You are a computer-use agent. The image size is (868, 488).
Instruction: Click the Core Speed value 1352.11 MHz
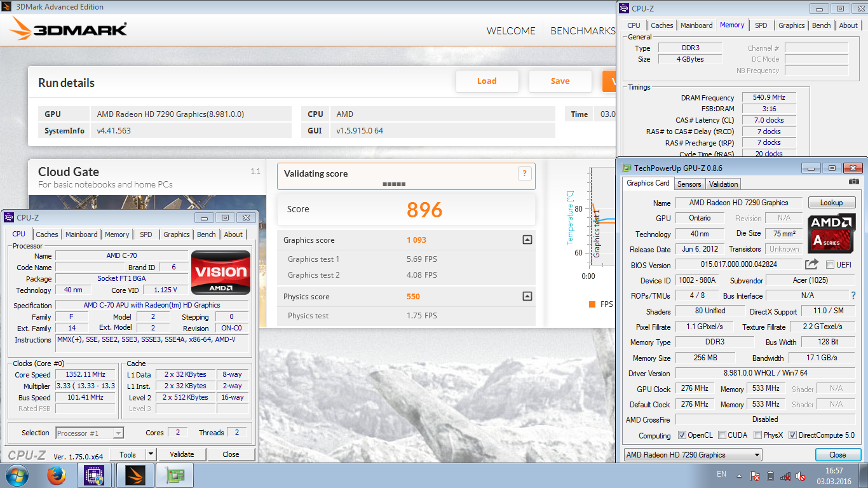click(85, 375)
